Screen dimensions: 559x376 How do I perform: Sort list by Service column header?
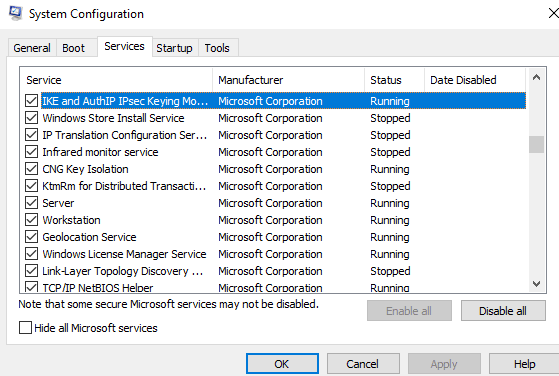(x=116, y=80)
